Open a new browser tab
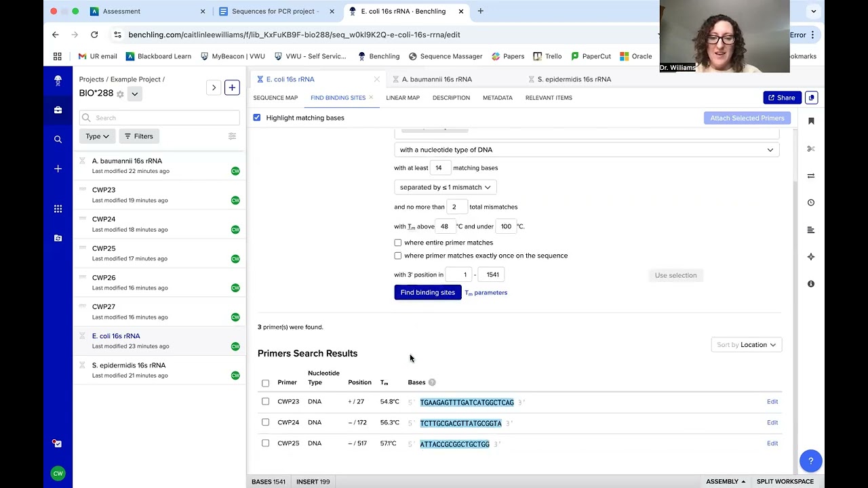 coord(480,11)
